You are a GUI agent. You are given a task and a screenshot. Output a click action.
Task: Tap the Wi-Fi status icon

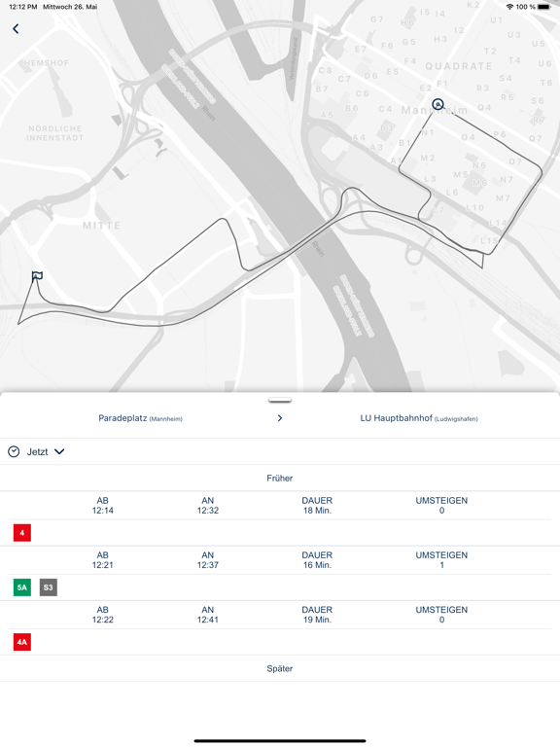[510, 7]
